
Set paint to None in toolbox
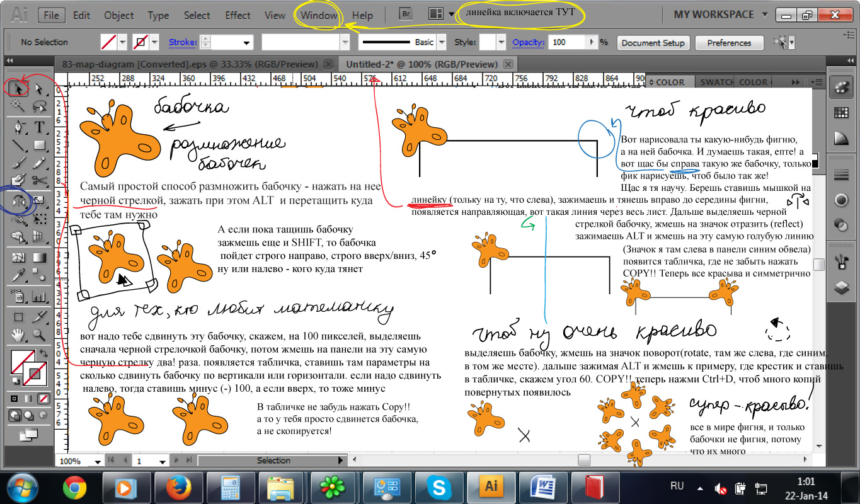(x=43, y=398)
